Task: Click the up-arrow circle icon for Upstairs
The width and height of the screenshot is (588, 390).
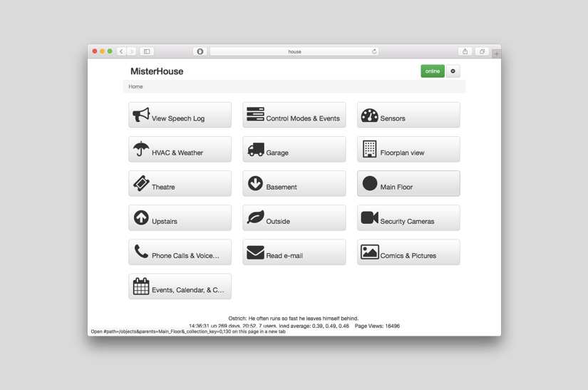Action: tap(141, 217)
